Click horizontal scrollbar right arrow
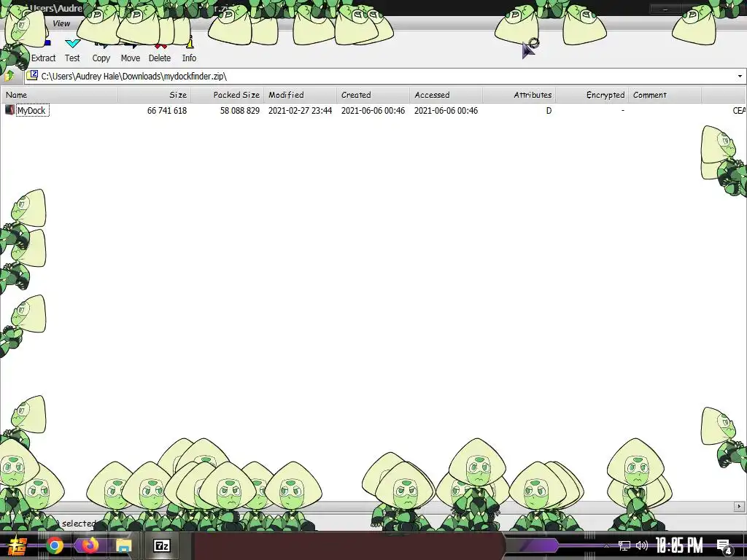Image resolution: width=747 pixels, height=560 pixels. (x=740, y=507)
